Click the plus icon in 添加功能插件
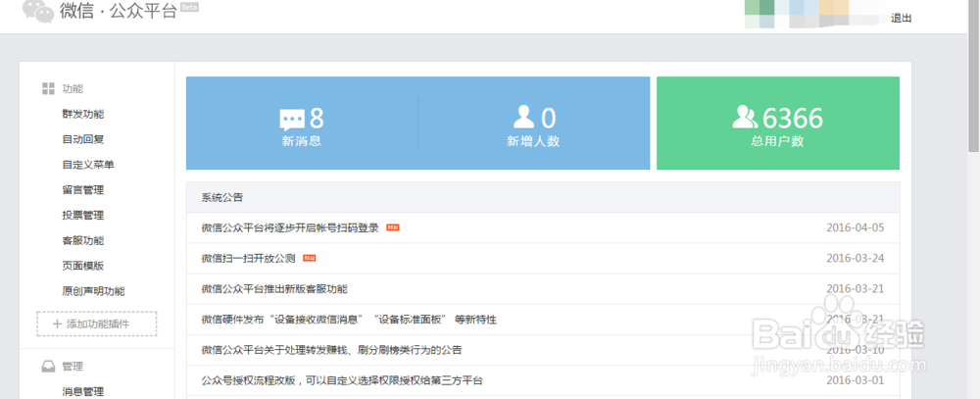Image resolution: width=980 pixels, height=399 pixels. [57, 324]
